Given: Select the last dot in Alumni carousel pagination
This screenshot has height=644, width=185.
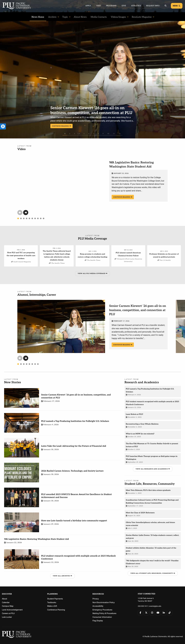Looking at the screenshot, I should pos(38,364).
